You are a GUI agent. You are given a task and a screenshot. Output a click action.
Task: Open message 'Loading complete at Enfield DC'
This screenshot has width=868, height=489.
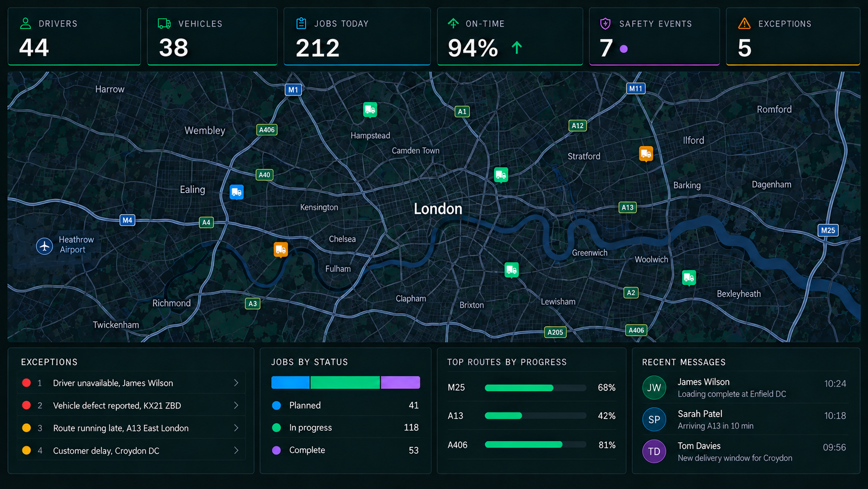(x=732, y=394)
